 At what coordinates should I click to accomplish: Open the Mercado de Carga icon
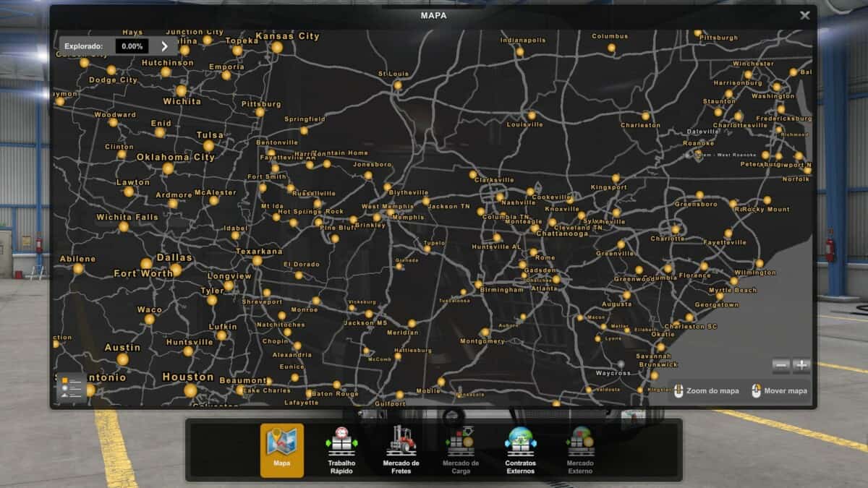pyautogui.click(x=460, y=442)
